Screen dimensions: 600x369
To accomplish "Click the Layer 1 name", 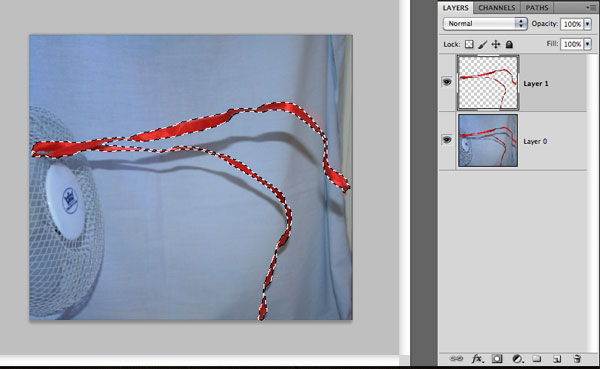I will [x=536, y=83].
